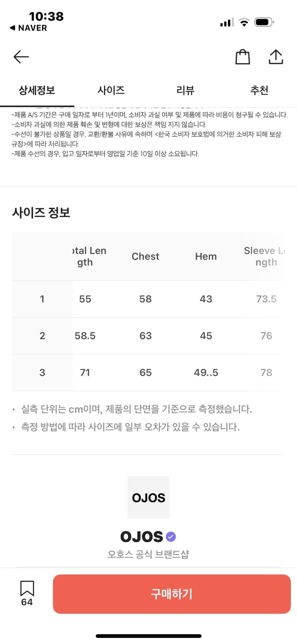297x644 pixels.
Task: Open the OJOS brand name link
Action: 142,537
